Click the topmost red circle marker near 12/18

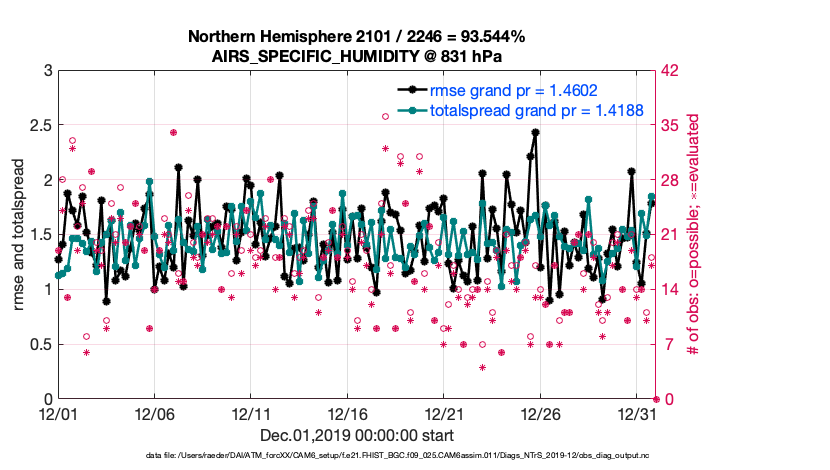click(385, 116)
